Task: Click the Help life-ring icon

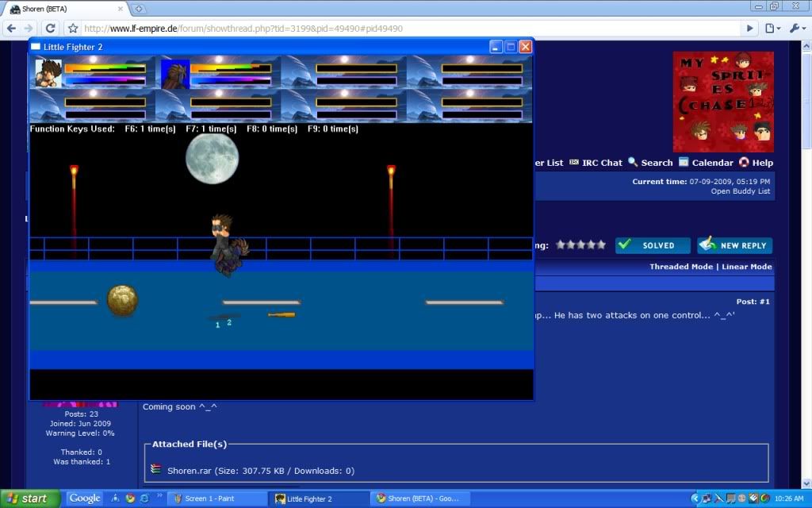Action: (x=744, y=163)
